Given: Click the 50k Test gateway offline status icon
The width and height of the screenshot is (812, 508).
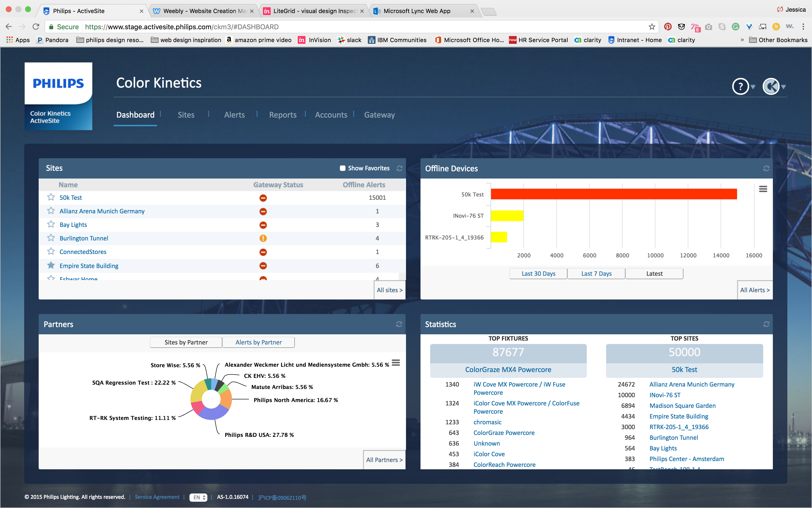Looking at the screenshot, I should pyautogui.click(x=263, y=198).
